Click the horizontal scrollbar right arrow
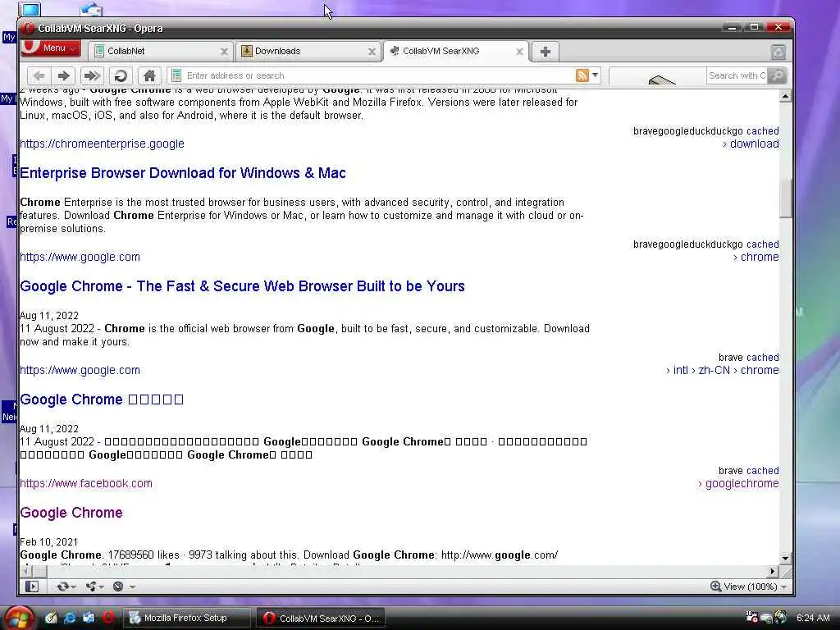840x630 pixels. tap(773, 571)
